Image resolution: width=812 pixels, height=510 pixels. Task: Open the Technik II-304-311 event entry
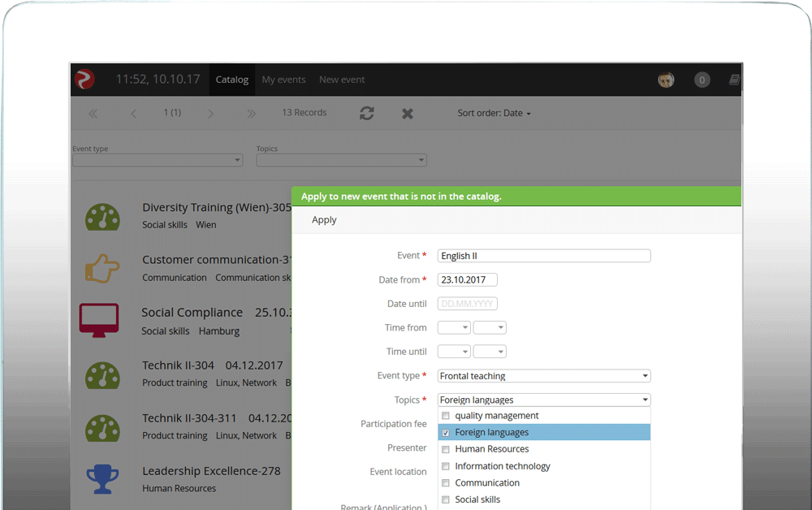[189, 418]
